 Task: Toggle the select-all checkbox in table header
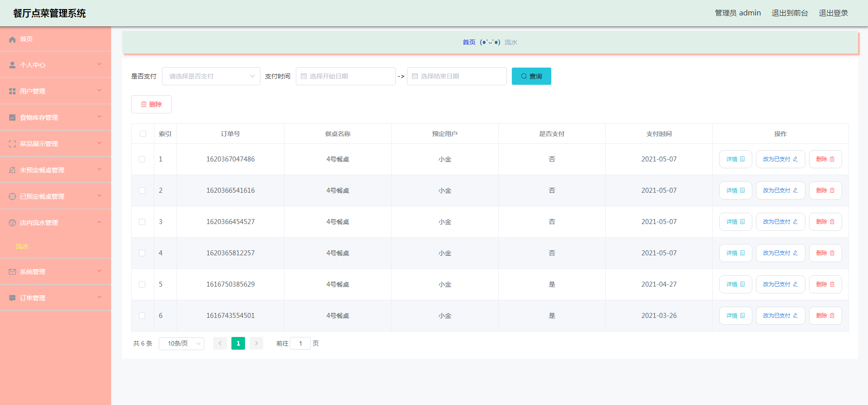click(143, 134)
